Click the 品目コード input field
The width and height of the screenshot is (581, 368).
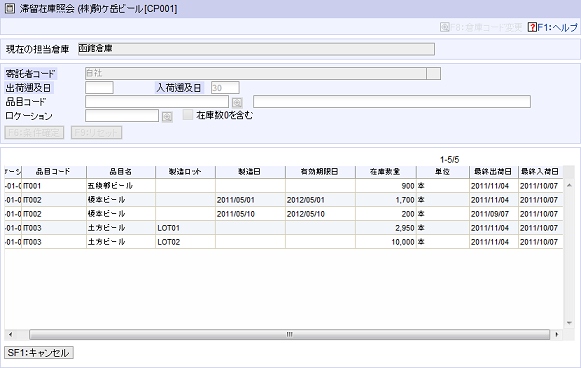pyautogui.click(x=157, y=102)
